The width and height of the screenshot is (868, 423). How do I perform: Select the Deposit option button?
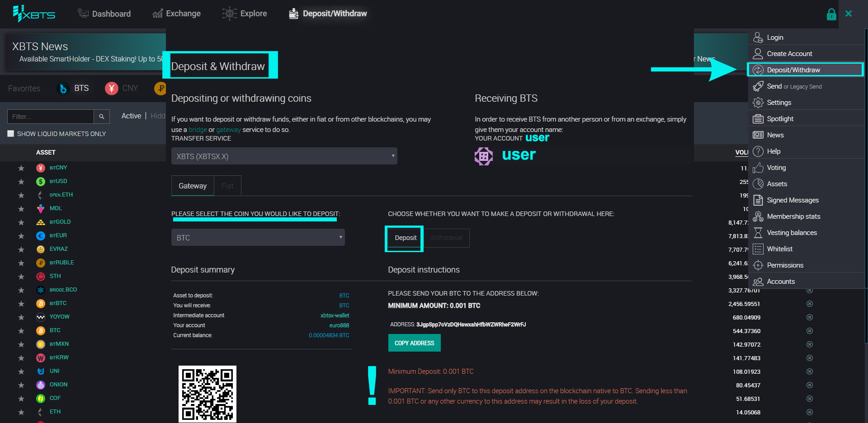(x=406, y=238)
